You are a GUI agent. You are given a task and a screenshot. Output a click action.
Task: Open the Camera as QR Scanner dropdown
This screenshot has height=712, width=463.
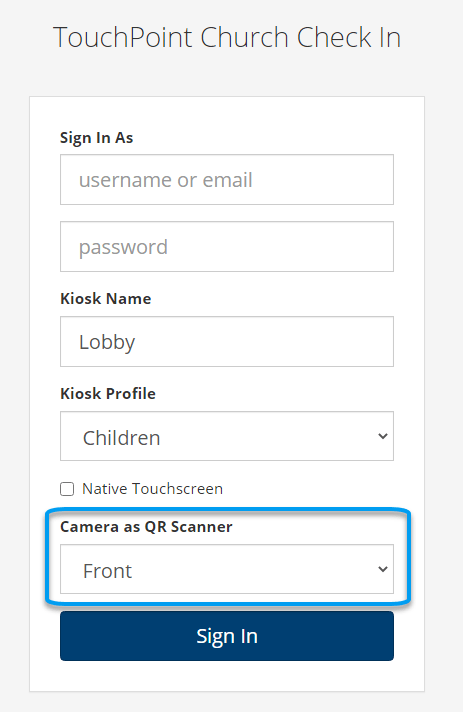click(227, 569)
